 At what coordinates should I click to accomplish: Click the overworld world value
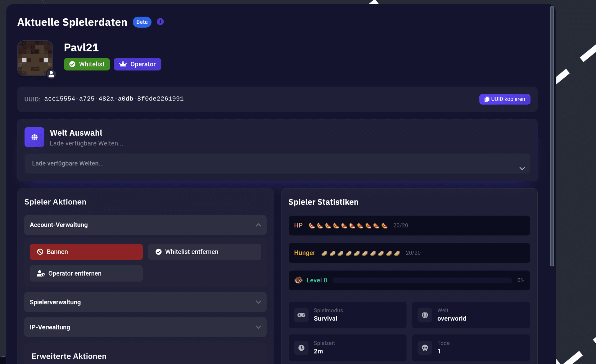coord(452,319)
